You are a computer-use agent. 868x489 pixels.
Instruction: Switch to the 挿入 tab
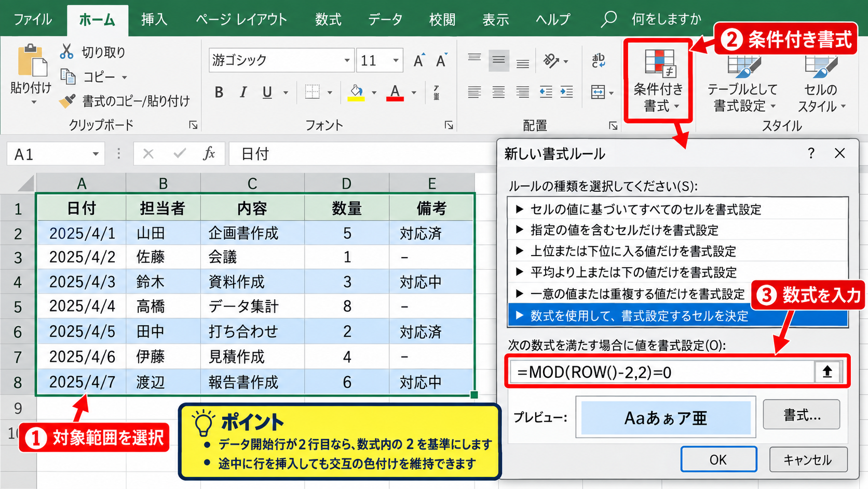coord(154,20)
